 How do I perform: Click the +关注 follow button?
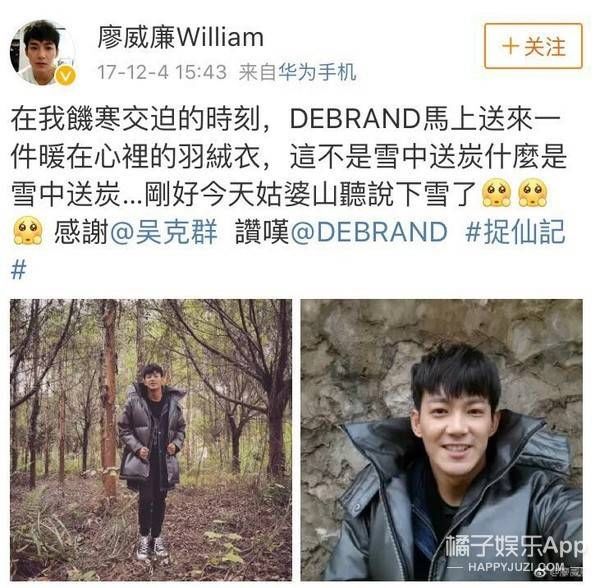(533, 46)
